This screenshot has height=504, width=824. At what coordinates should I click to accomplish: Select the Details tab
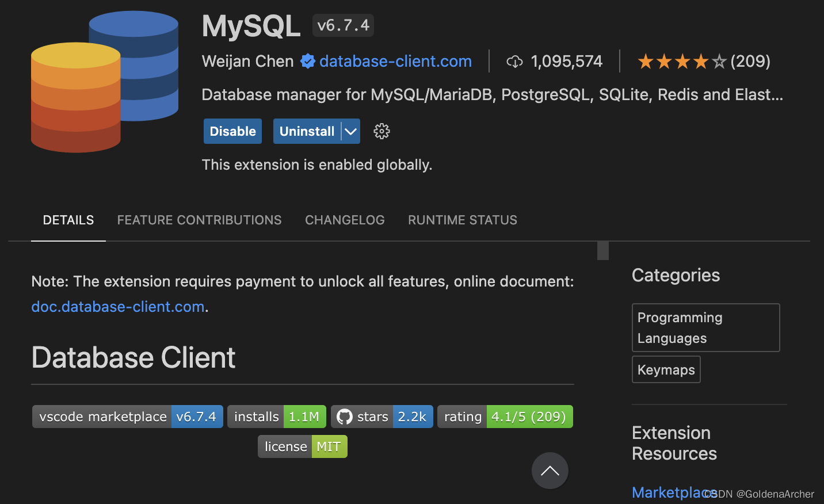[x=68, y=220]
